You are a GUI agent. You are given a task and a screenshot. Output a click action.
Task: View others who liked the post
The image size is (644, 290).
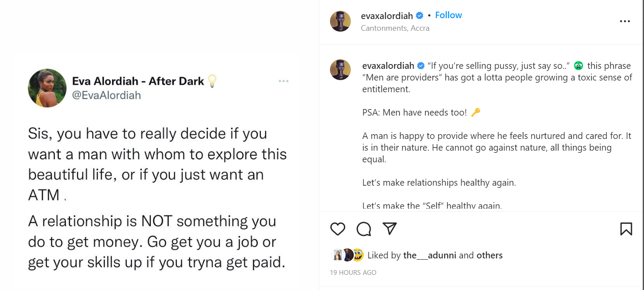click(490, 255)
